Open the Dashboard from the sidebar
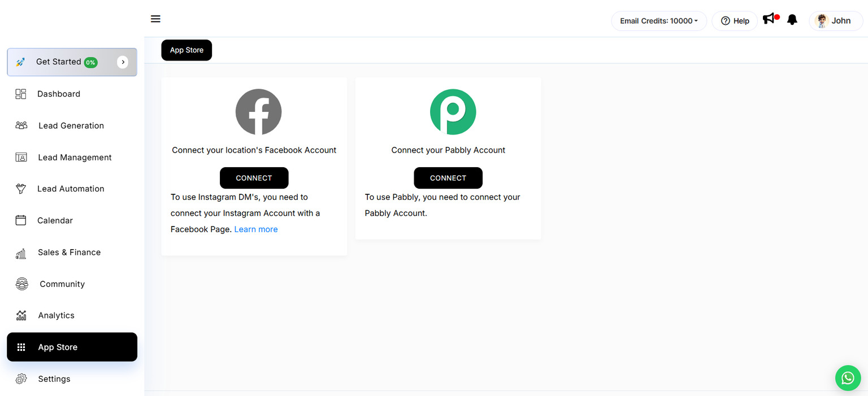The width and height of the screenshot is (868, 396). pyautogui.click(x=59, y=93)
